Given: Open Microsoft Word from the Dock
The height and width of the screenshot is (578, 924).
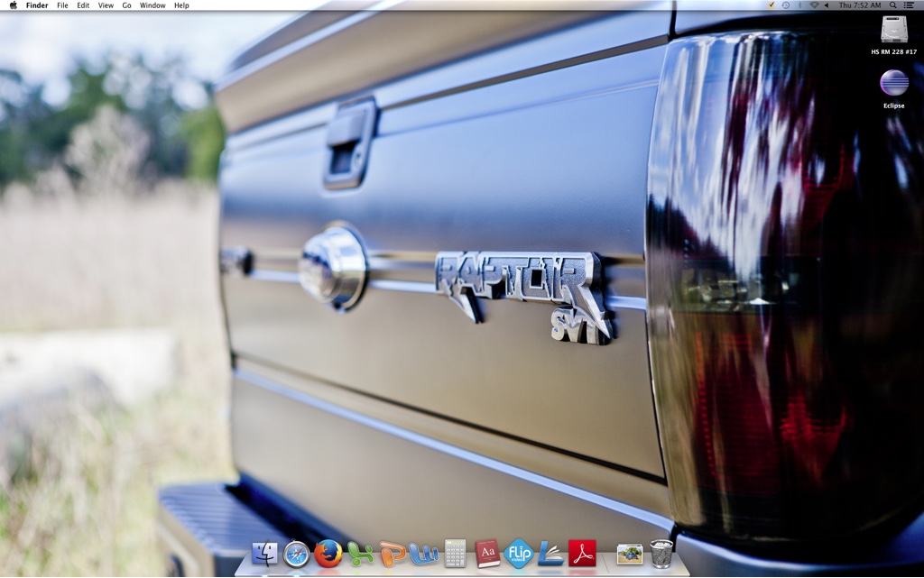Looking at the screenshot, I should [x=424, y=555].
